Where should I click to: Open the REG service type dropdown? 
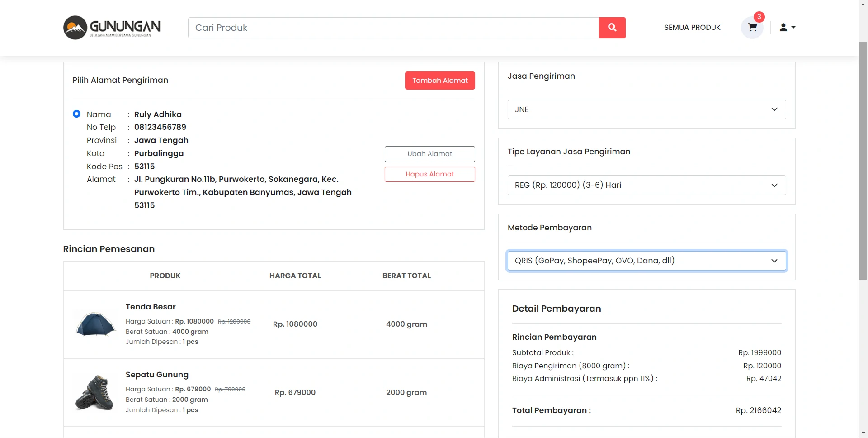[646, 185]
